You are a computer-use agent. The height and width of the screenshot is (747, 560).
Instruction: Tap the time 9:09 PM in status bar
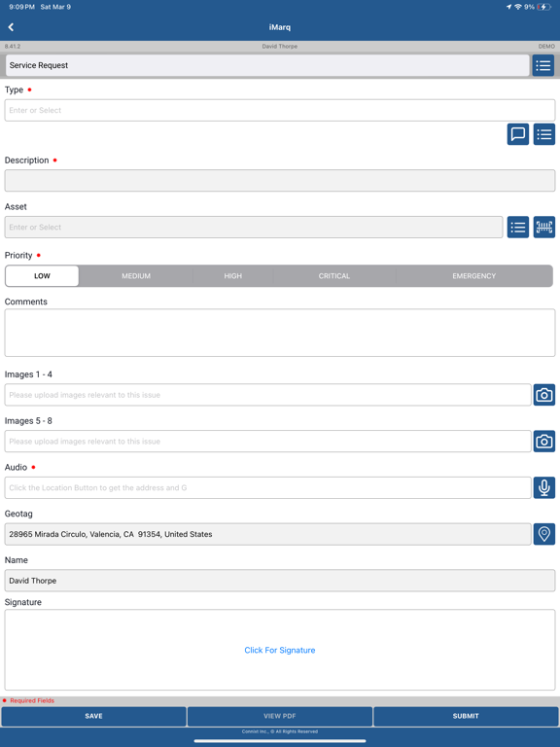pyautogui.click(x=22, y=7)
